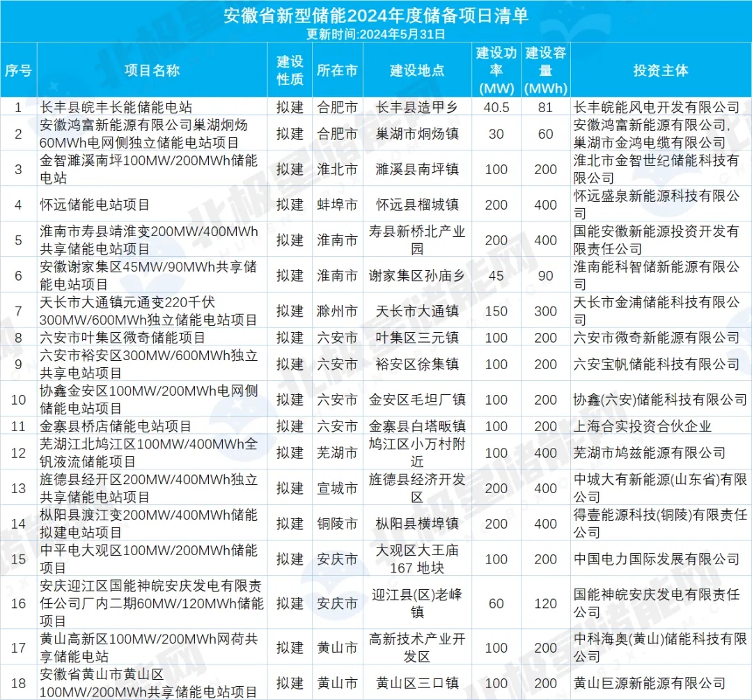The image size is (752, 700).
Task: Click project name '六安市叶集区微奇储能项目'
Action: click(123, 338)
